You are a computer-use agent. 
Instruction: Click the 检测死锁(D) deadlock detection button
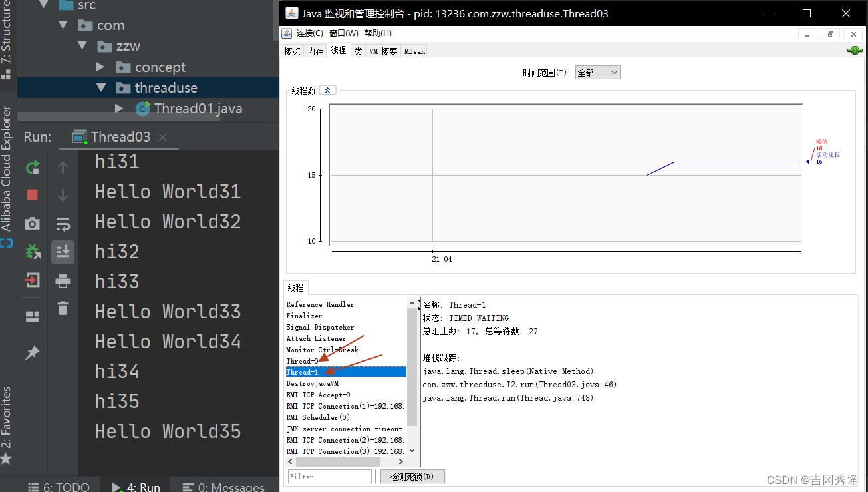coord(412,477)
